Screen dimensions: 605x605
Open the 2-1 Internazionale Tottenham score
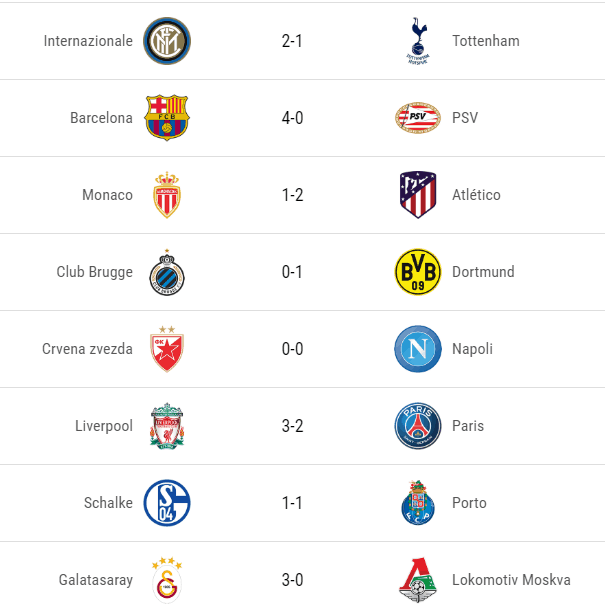point(292,41)
